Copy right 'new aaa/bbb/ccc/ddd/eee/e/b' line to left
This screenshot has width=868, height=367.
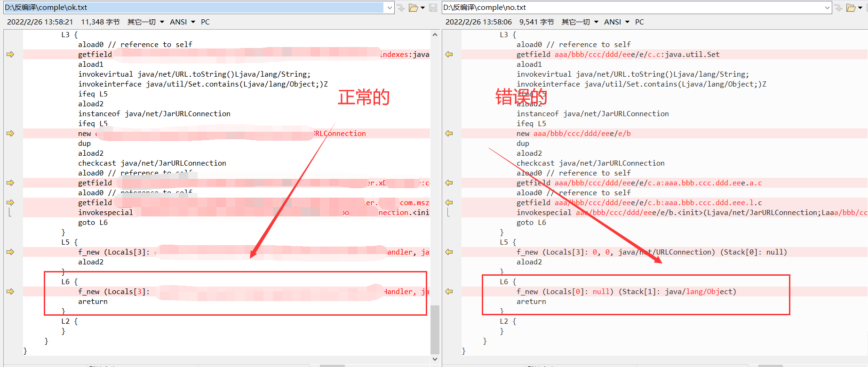click(449, 134)
